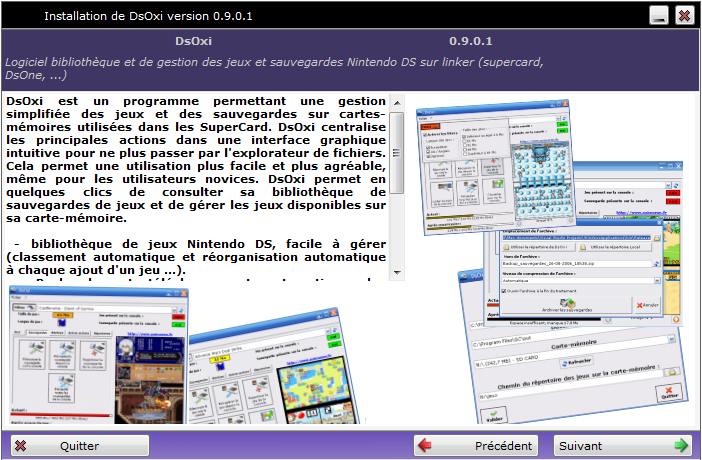Click the green right arrow icon
This screenshot has width=702, height=460.
click(681, 445)
